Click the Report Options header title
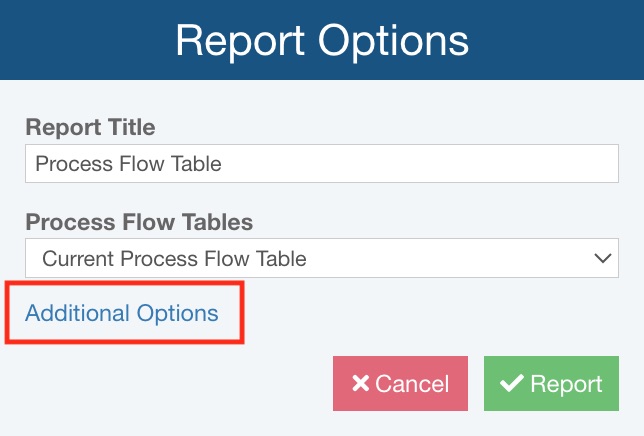 point(322,41)
